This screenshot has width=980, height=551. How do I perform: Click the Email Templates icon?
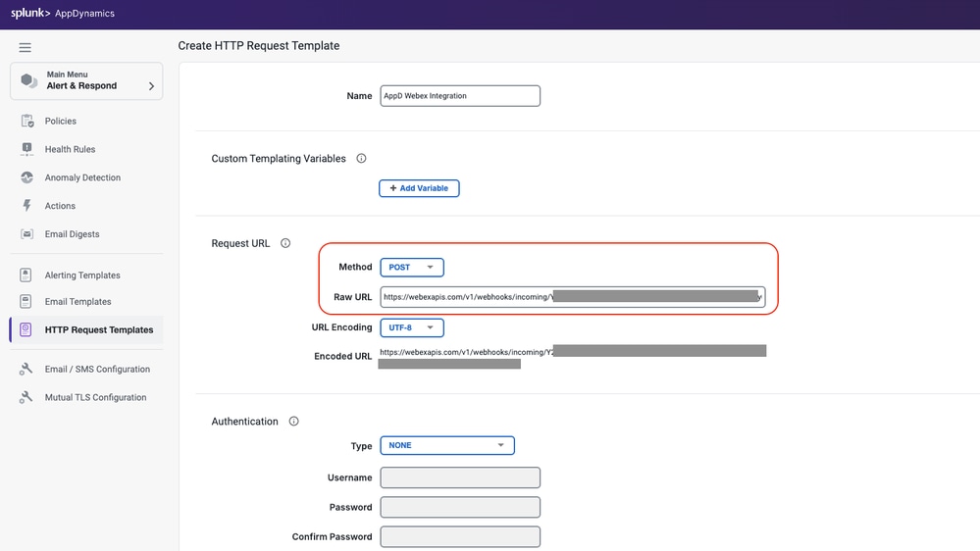coord(26,302)
